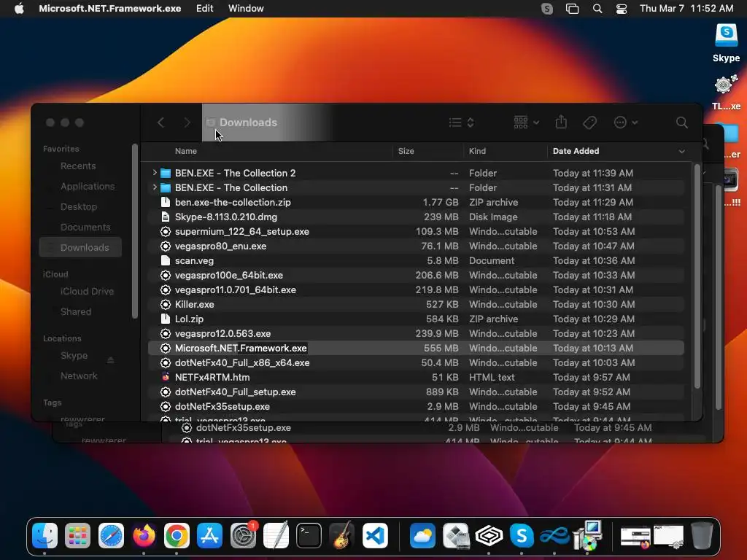Select supermium_122_64_setup.exe row

pyautogui.click(x=416, y=231)
